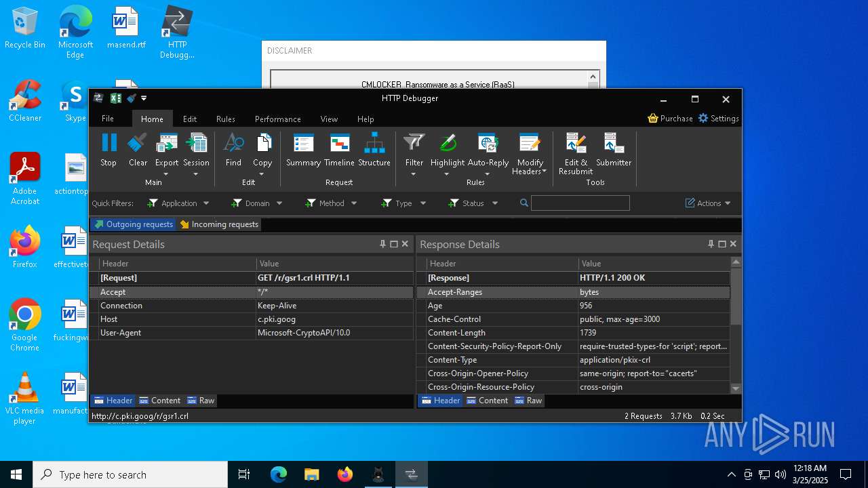
Task: Click the Excel export quick-access icon
Action: (x=116, y=98)
